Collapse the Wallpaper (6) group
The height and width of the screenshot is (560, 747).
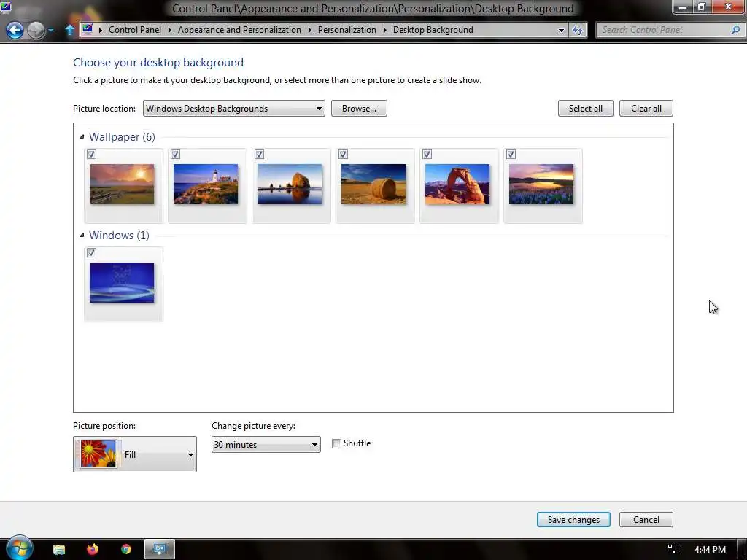[x=82, y=136]
